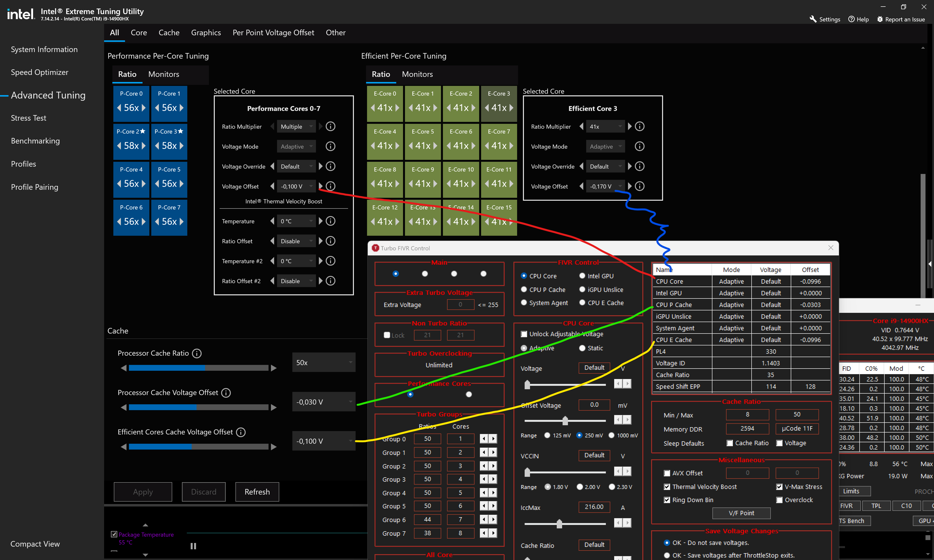Viewport: 934px width, 560px height.
Task: Click V/F Point button in Miscellaneous
Action: [x=741, y=513]
